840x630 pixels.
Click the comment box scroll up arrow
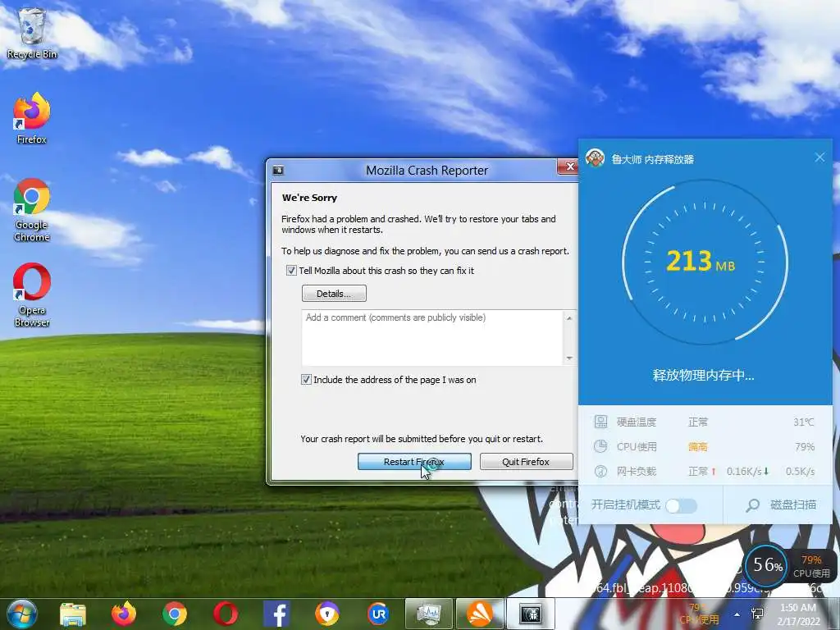point(569,317)
